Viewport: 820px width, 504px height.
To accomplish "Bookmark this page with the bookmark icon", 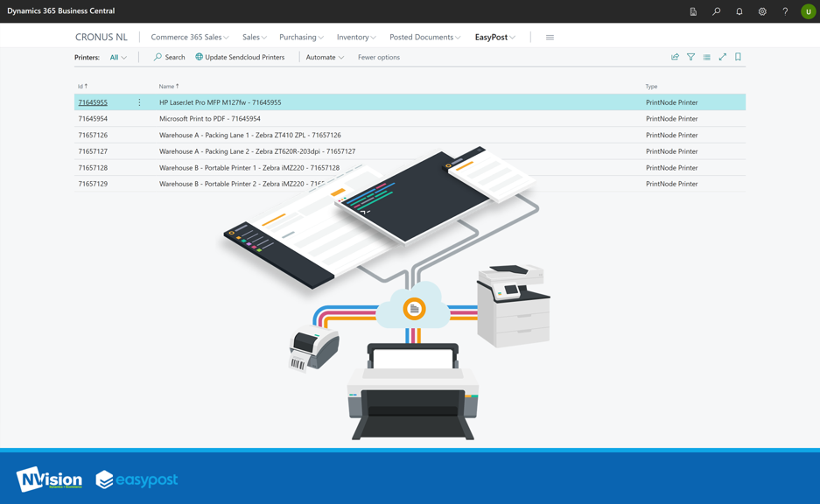I will pos(738,56).
